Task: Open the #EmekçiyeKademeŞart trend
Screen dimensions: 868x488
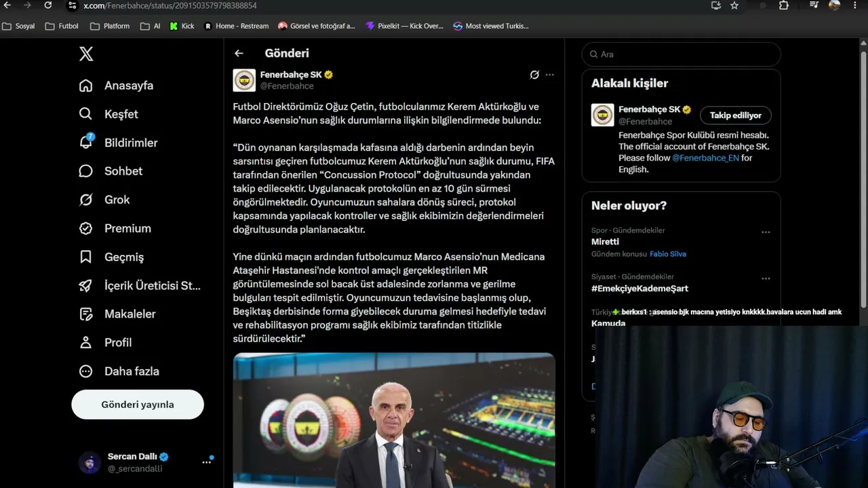Action: (x=639, y=288)
